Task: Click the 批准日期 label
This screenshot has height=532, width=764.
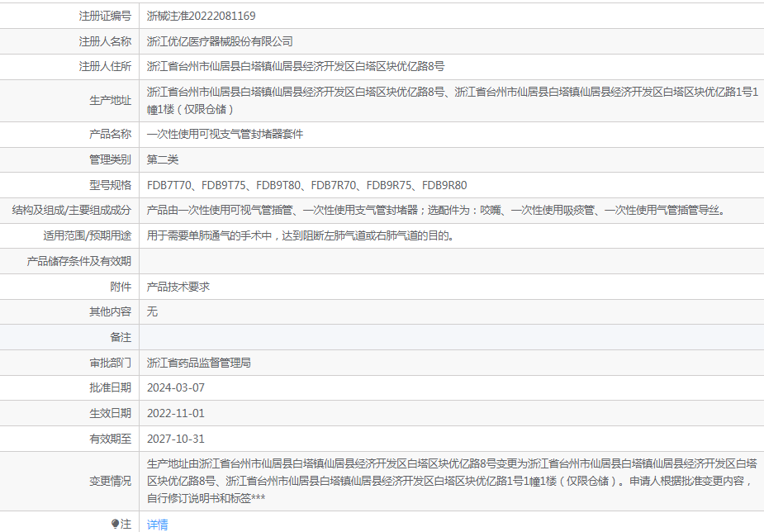Action: 110,387
